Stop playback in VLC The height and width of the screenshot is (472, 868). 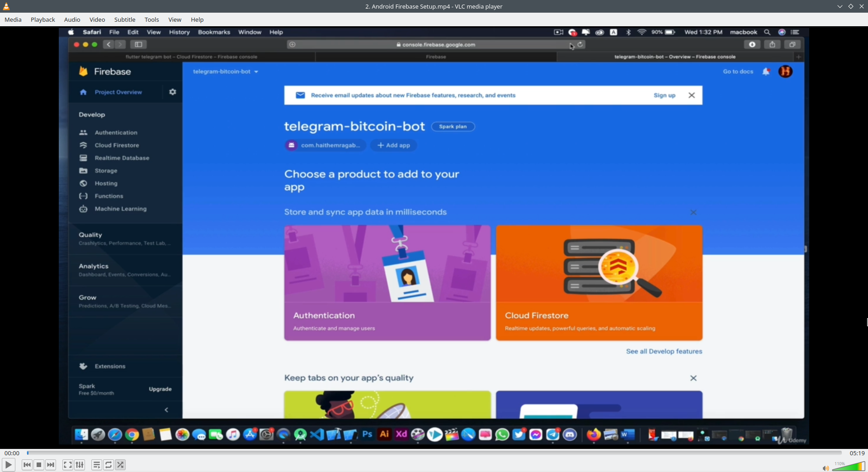click(x=39, y=465)
